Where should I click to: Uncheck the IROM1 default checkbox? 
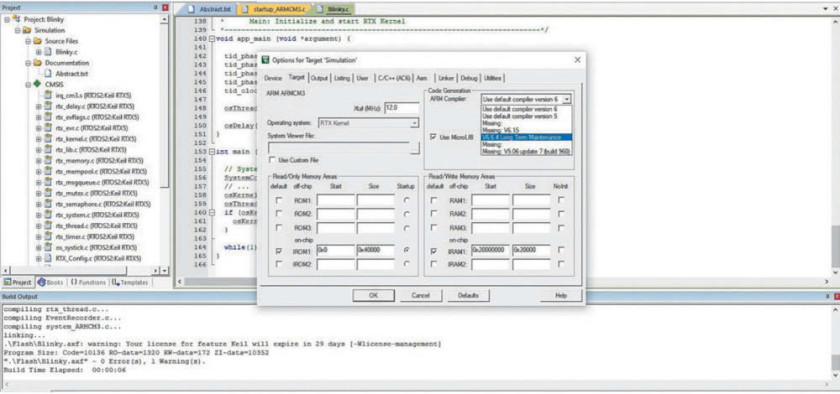tap(278, 250)
